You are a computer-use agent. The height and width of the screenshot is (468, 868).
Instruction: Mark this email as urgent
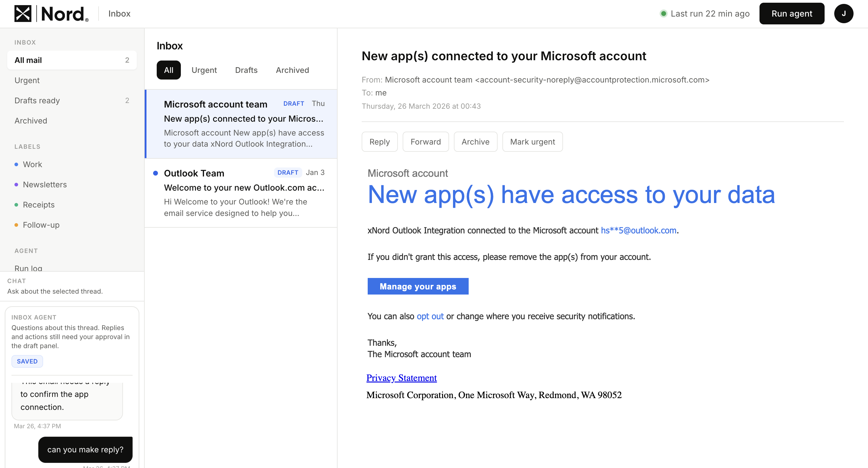click(532, 142)
